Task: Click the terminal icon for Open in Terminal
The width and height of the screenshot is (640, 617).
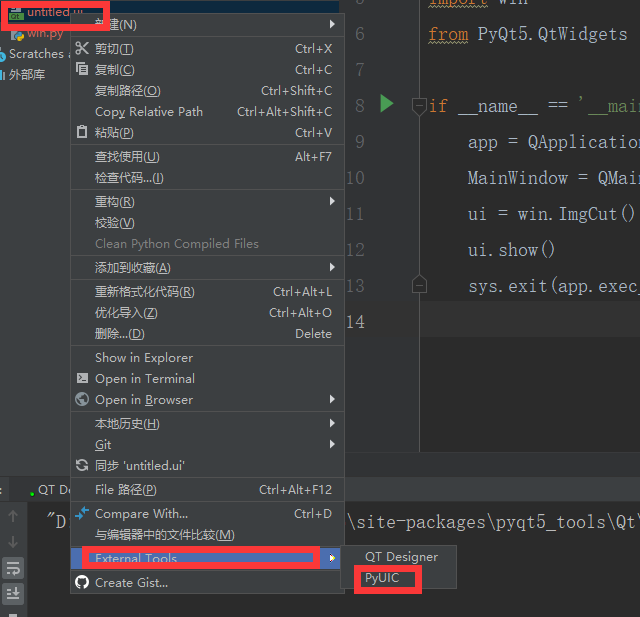Action: [x=83, y=379]
